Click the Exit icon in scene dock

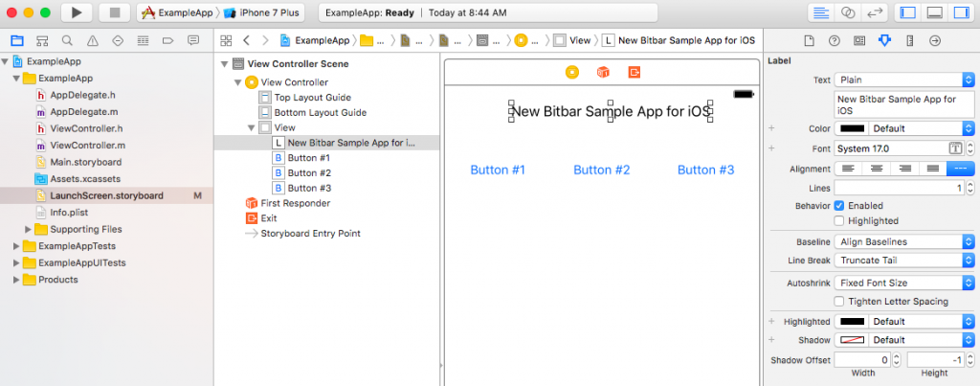point(635,73)
